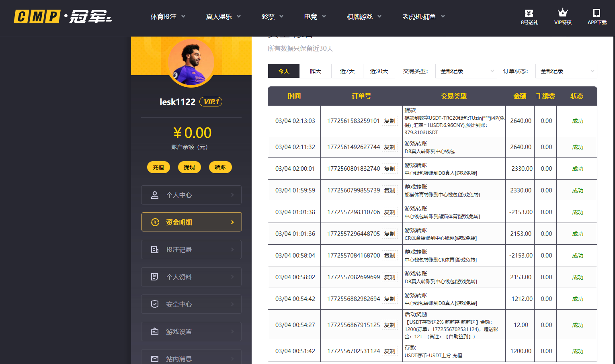Click the 提现 withdraw button
This screenshot has height=364, width=615.
(x=189, y=167)
